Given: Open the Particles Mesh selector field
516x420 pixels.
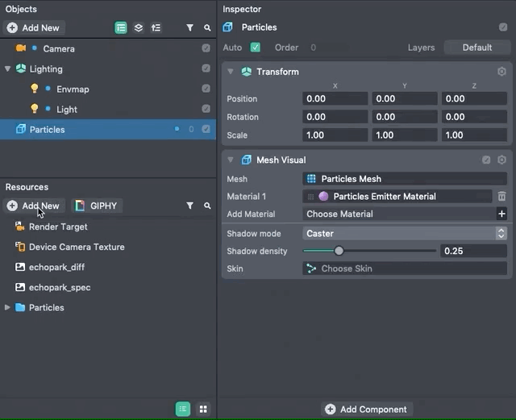Looking at the screenshot, I should 405,179.
